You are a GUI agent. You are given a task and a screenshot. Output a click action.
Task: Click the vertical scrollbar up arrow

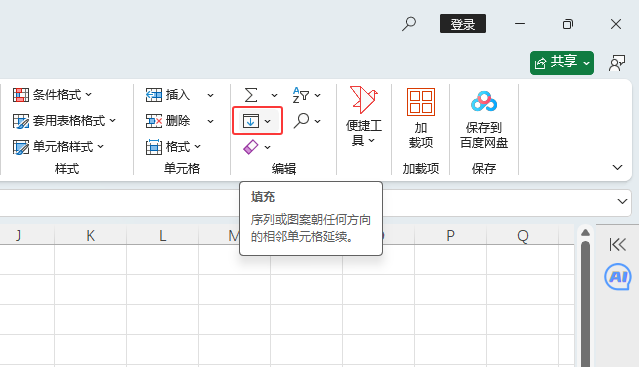[585, 233]
